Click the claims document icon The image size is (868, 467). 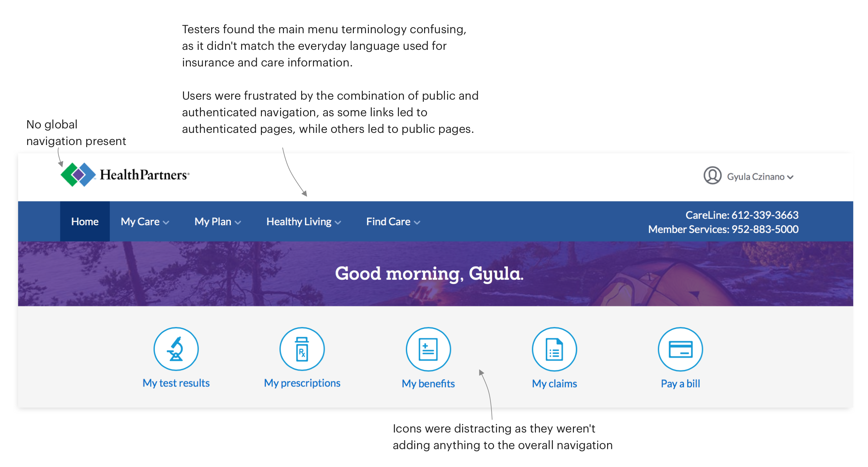click(x=554, y=349)
